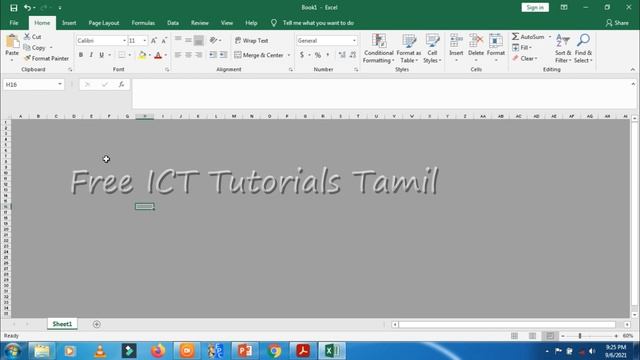Click the Insert Function fx icon
This screenshot has height=360, width=640.
point(121,84)
